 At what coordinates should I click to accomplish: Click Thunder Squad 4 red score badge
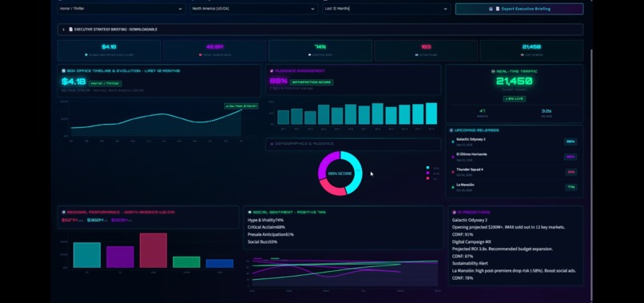click(x=570, y=172)
